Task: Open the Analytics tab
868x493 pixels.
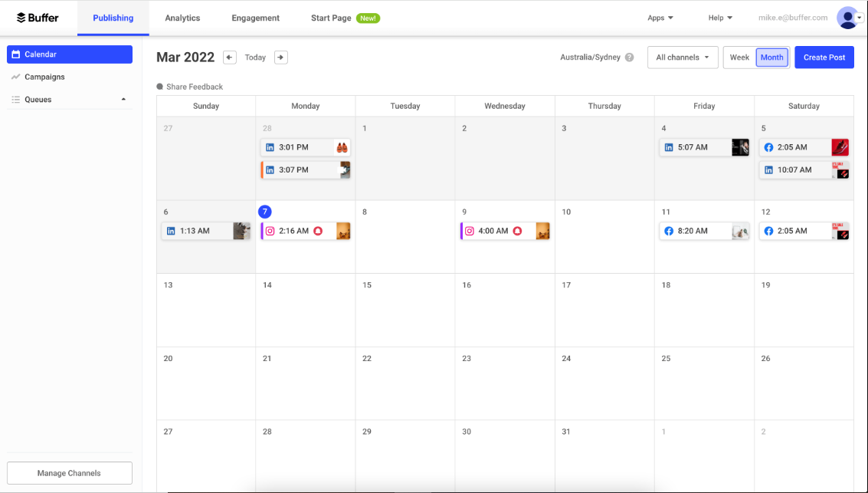Action: (182, 18)
